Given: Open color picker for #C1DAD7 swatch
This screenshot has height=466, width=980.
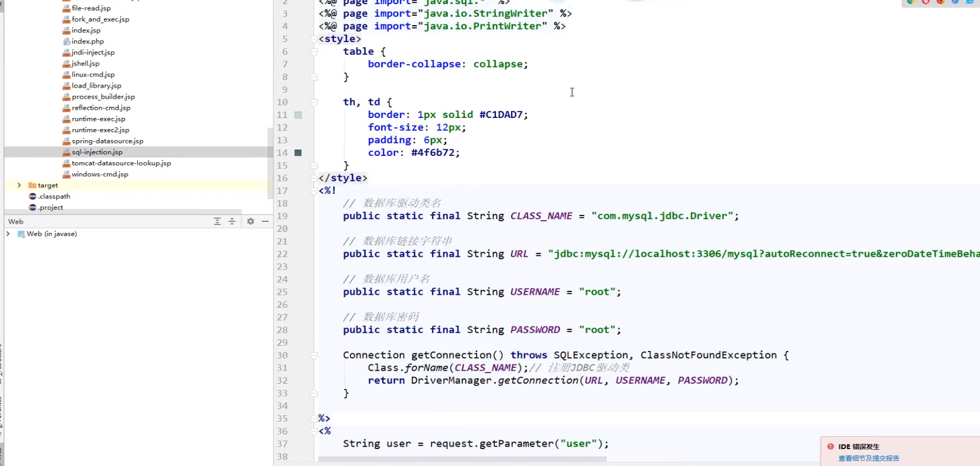Looking at the screenshot, I should [298, 115].
